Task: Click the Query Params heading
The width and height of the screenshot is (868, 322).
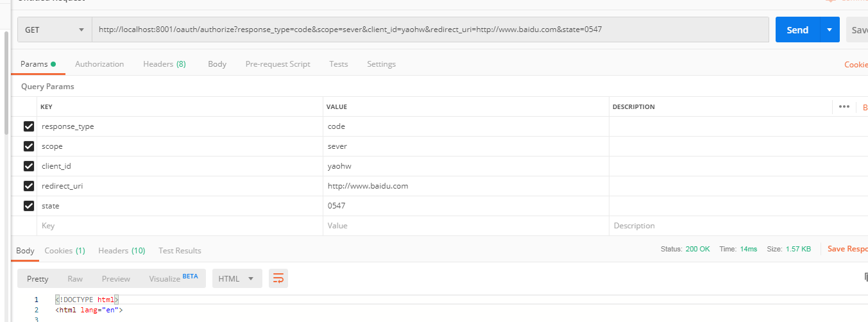Action: click(x=47, y=86)
